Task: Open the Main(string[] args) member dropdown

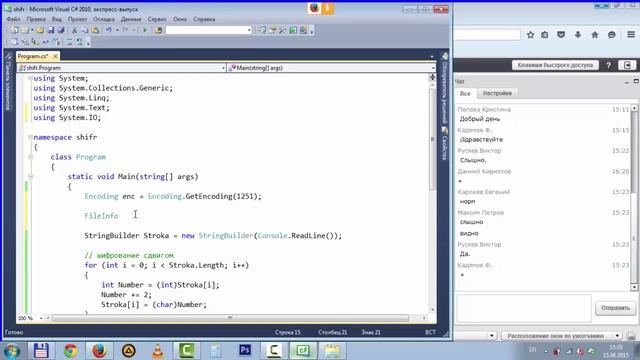Action: (x=331, y=68)
